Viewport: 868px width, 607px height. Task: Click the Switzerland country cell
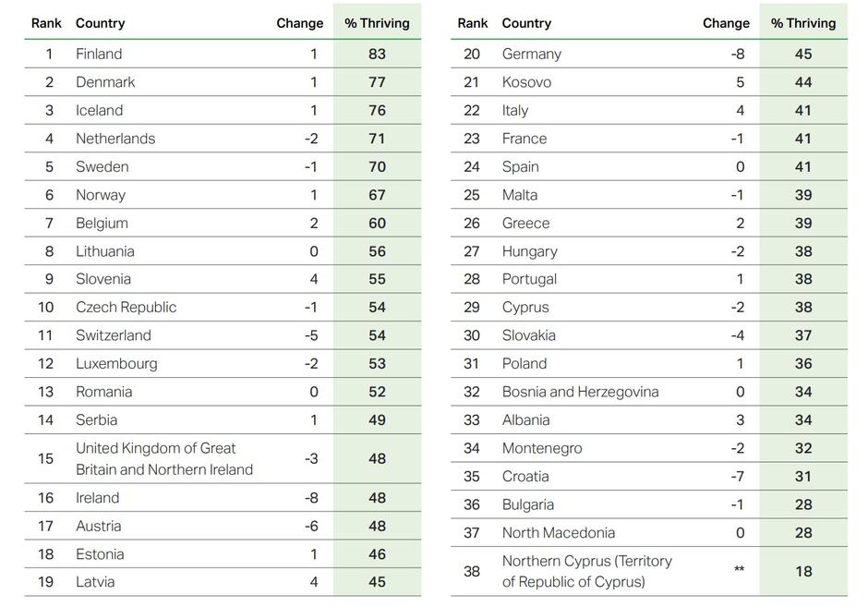click(x=114, y=335)
